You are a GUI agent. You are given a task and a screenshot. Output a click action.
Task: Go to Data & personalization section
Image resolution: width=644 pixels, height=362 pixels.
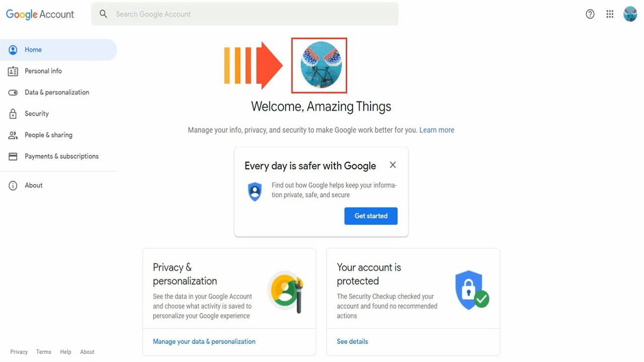pyautogui.click(x=57, y=93)
